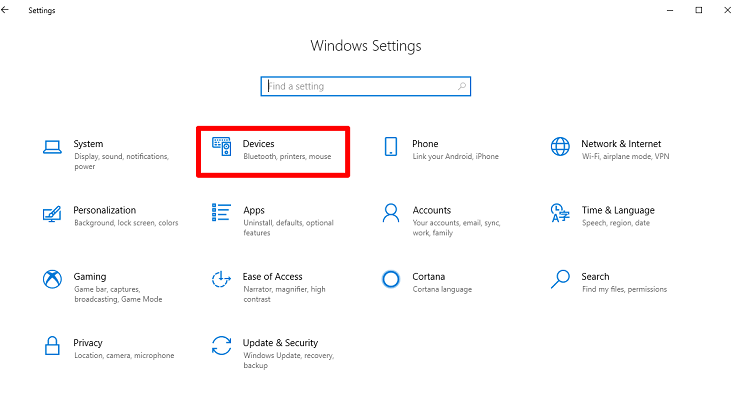Click 'Uninstall, defaults, optional features' description
The width and height of the screenshot is (739, 396).
tap(288, 228)
